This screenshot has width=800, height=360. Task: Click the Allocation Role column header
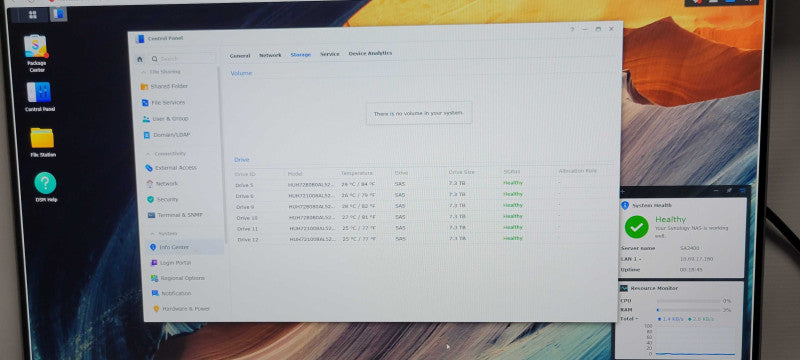(x=577, y=171)
